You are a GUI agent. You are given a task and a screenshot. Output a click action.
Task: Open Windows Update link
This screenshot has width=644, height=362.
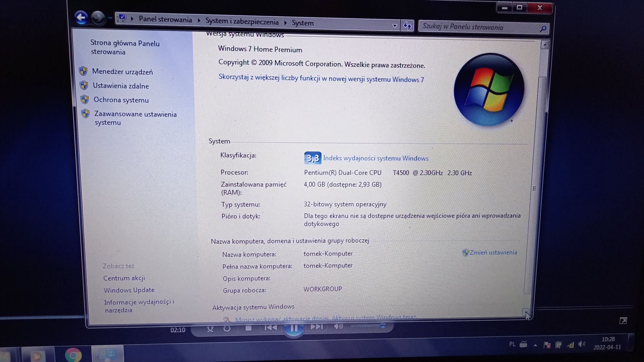click(x=129, y=290)
